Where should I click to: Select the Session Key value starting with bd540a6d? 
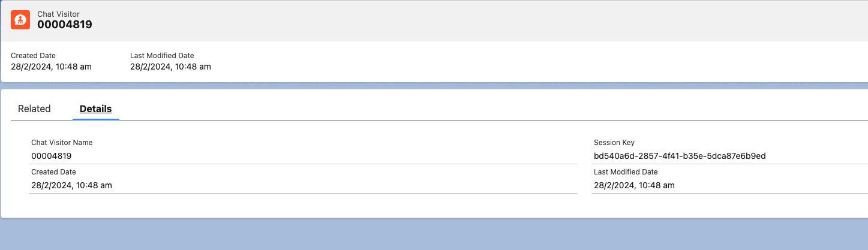680,156
